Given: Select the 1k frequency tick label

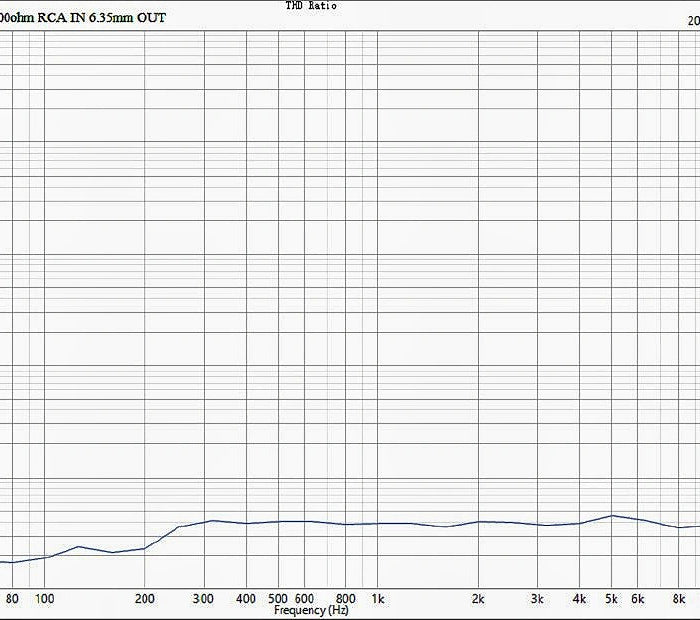Looking at the screenshot, I should click(x=378, y=599).
